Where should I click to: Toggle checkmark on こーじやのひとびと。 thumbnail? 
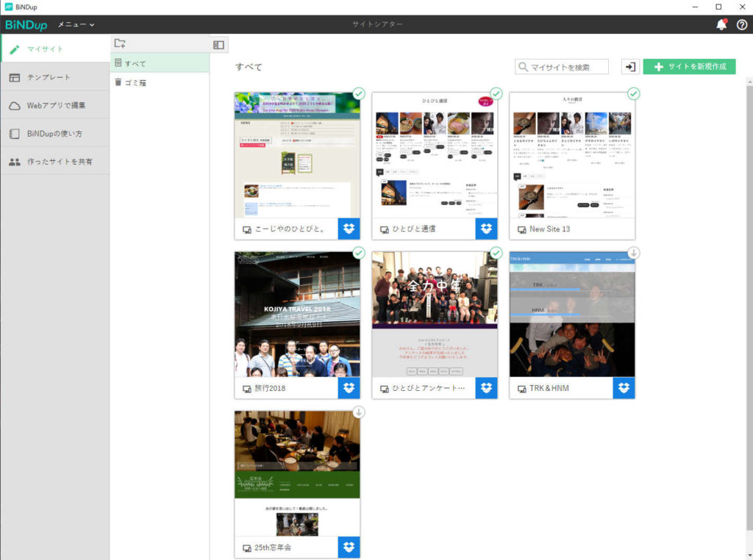point(358,93)
